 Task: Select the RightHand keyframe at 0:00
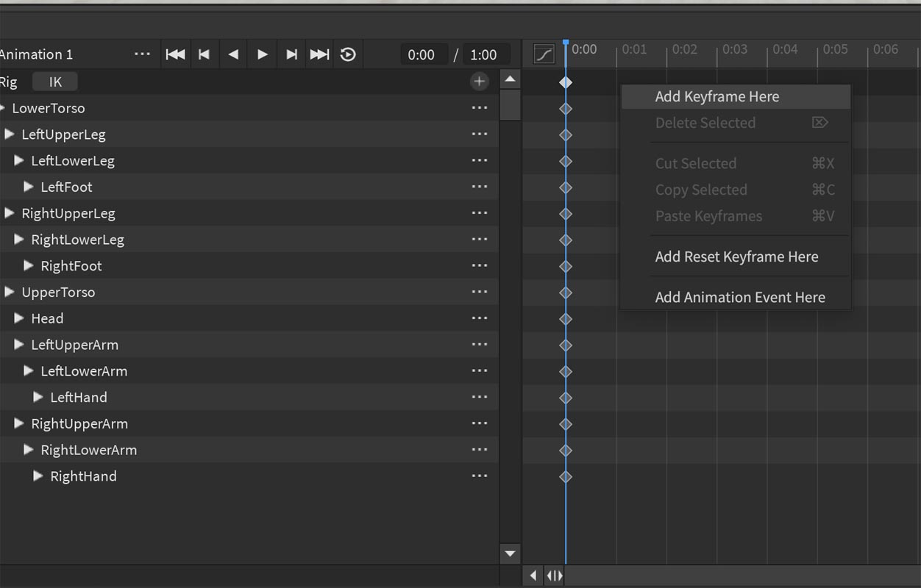[x=565, y=477]
